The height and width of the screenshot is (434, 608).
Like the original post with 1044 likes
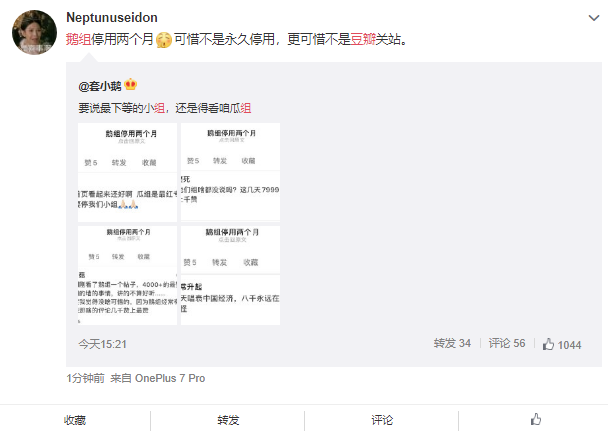[x=562, y=344]
